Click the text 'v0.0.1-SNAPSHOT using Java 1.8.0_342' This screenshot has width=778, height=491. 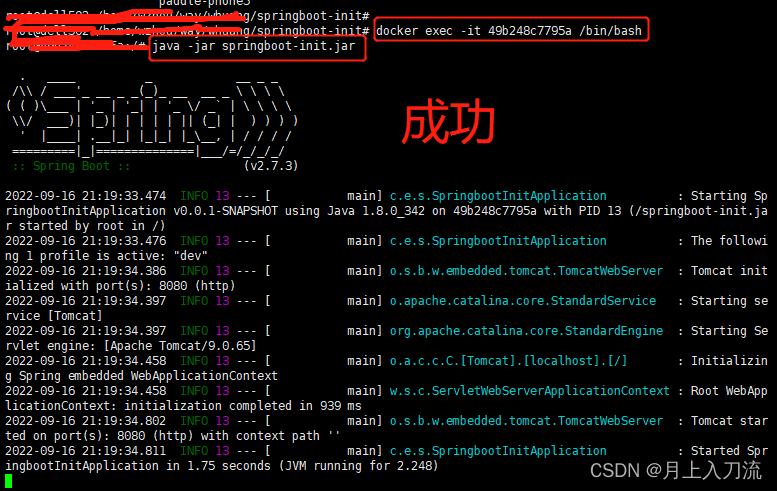click(299, 211)
